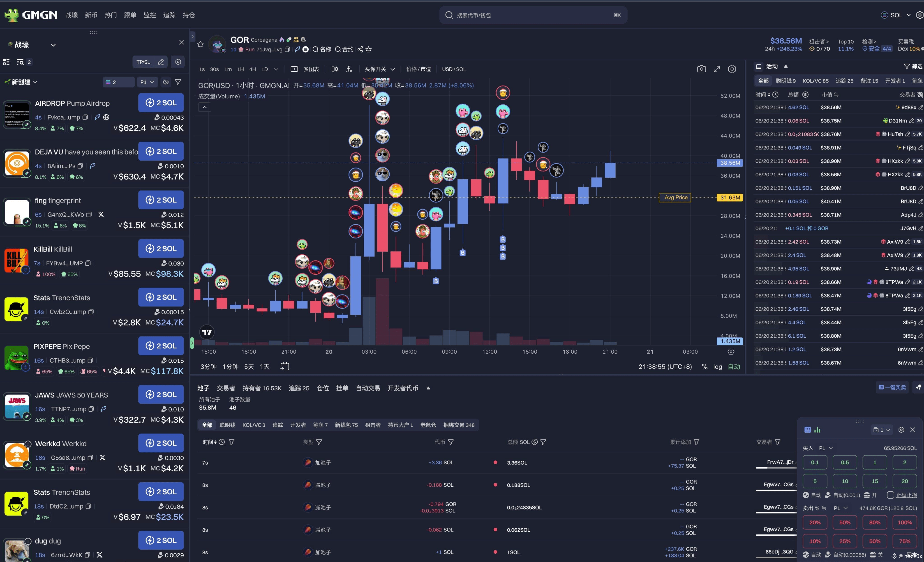The image size is (924, 562).
Task: Open top-right header settings icon
Action: click(x=919, y=15)
